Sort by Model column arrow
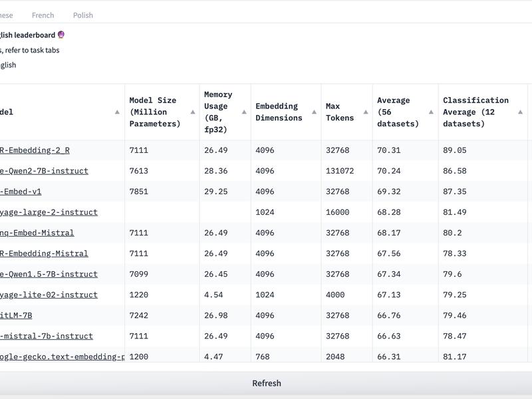 [117, 112]
